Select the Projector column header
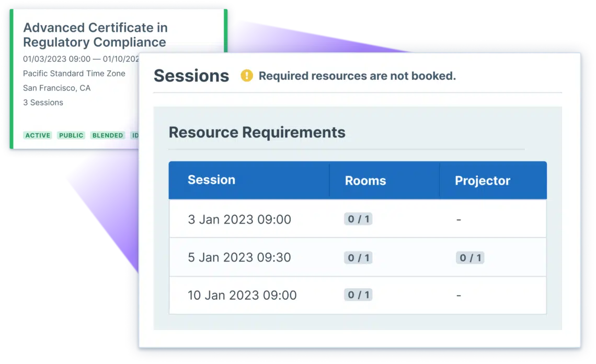596x364 pixels. (483, 180)
